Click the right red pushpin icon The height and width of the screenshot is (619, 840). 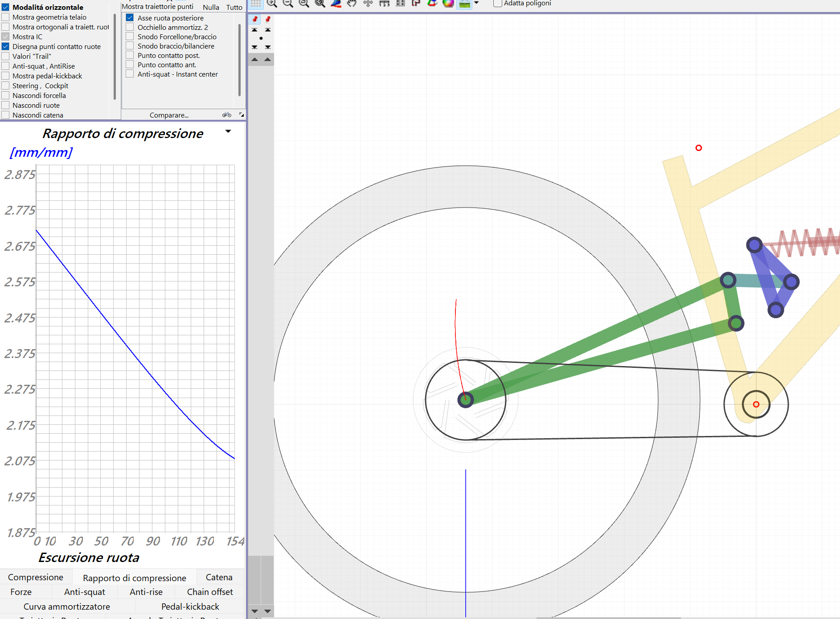point(268,19)
